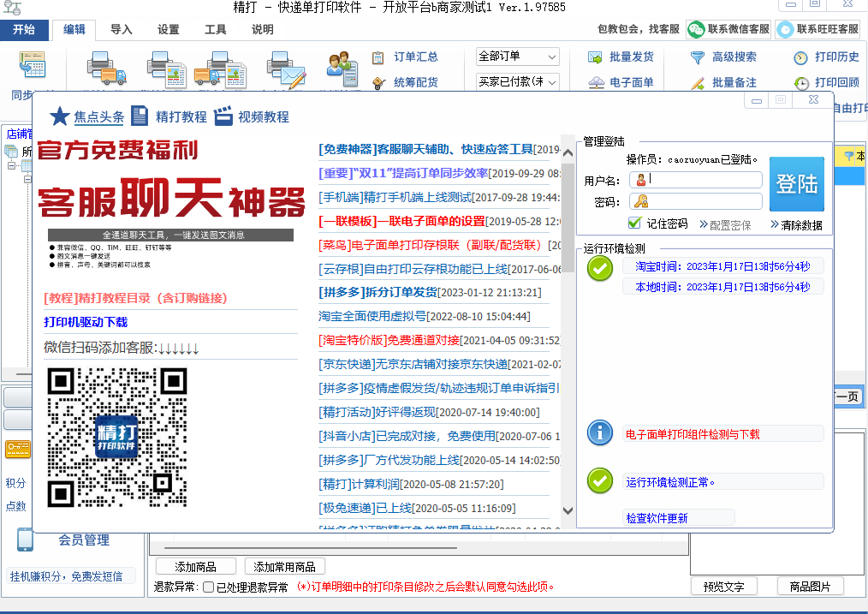Click the Wangwang customer service icon

[786, 29]
